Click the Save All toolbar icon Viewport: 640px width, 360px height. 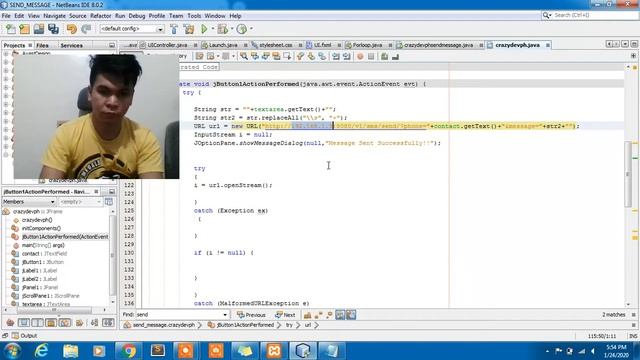tap(53, 29)
